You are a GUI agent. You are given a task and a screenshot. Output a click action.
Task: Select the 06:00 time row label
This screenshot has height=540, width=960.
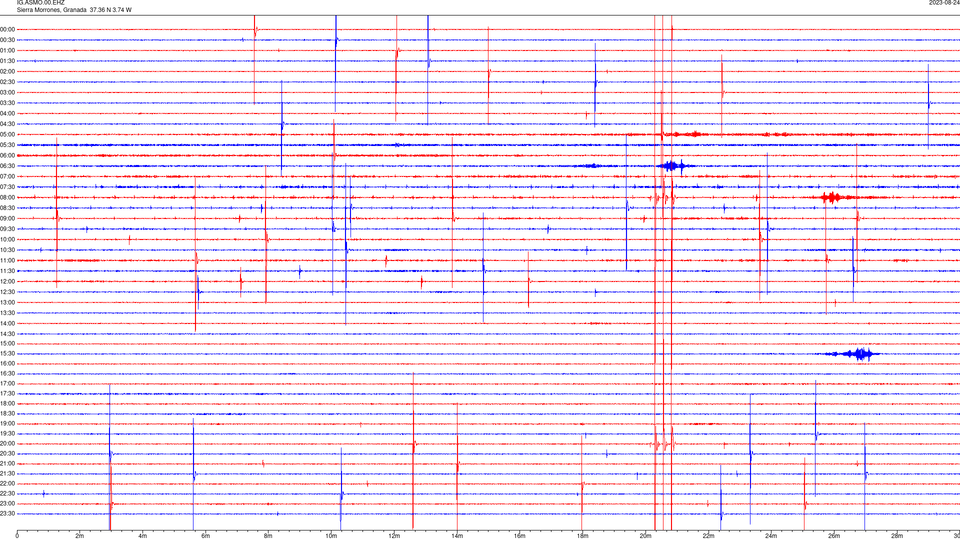click(8, 156)
